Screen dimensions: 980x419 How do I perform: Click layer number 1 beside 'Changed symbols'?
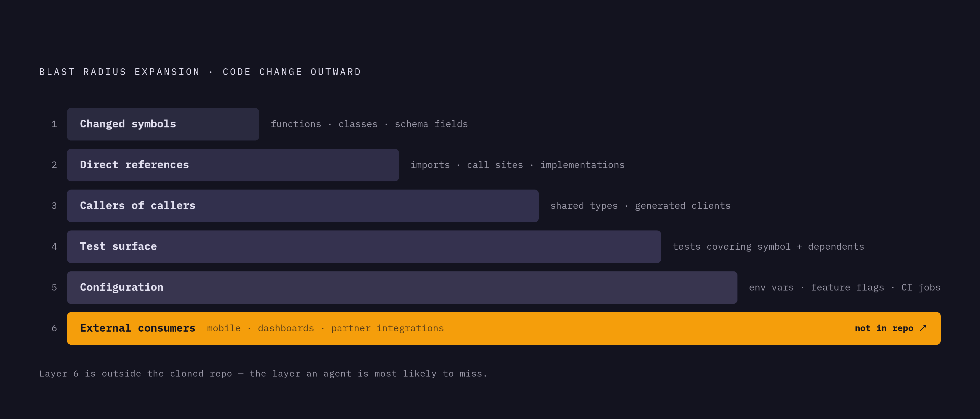click(54, 124)
